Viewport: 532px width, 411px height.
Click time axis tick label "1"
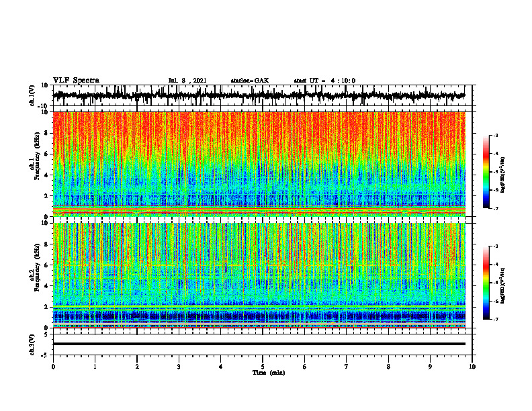click(95, 367)
